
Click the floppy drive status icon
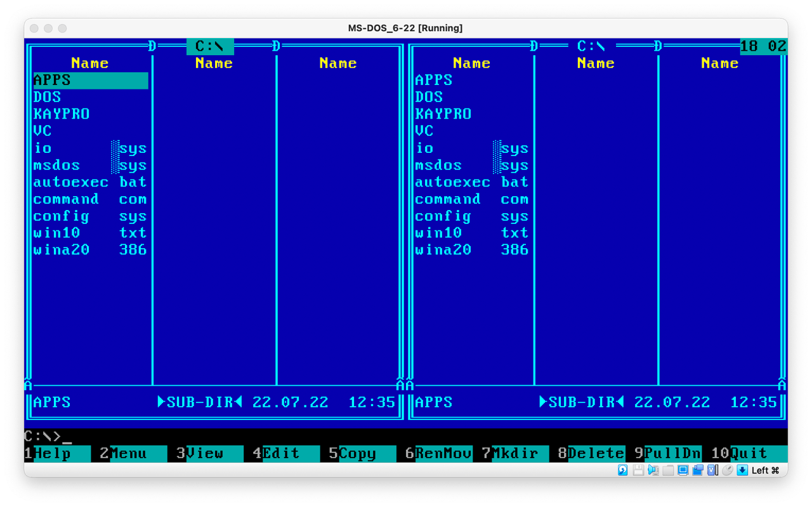[x=638, y=470]
